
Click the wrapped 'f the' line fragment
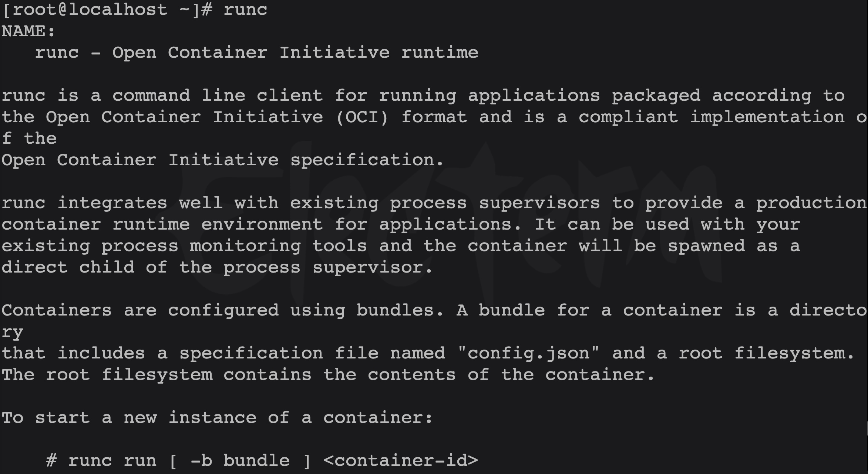pyautogui.click(x=29, y=138)
